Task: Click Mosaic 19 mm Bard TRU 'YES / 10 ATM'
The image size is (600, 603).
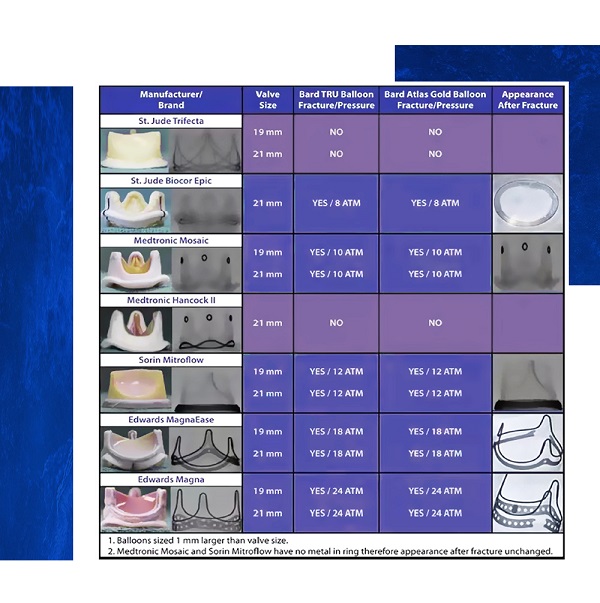Action: 336,252
